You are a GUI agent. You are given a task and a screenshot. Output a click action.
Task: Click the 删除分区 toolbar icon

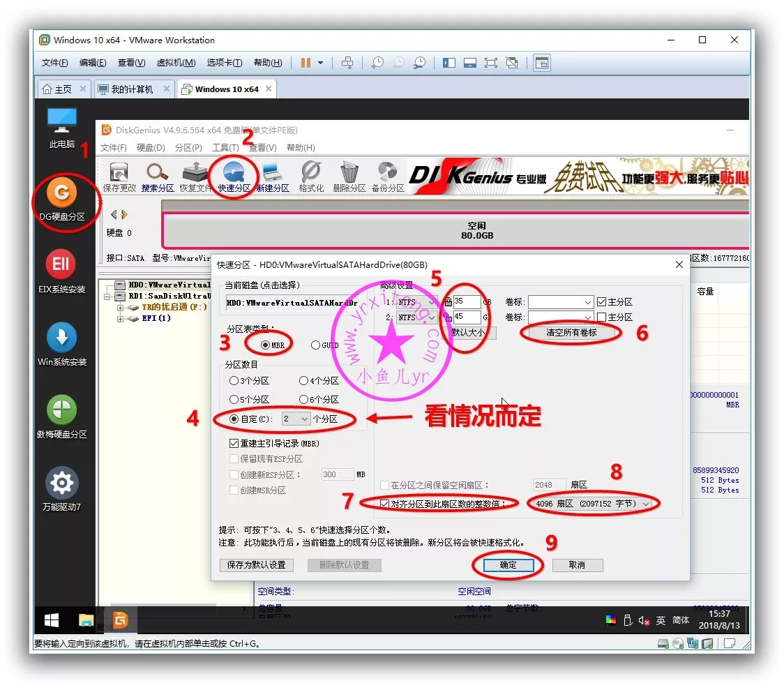pyautogui.click(x=349, y=177)
